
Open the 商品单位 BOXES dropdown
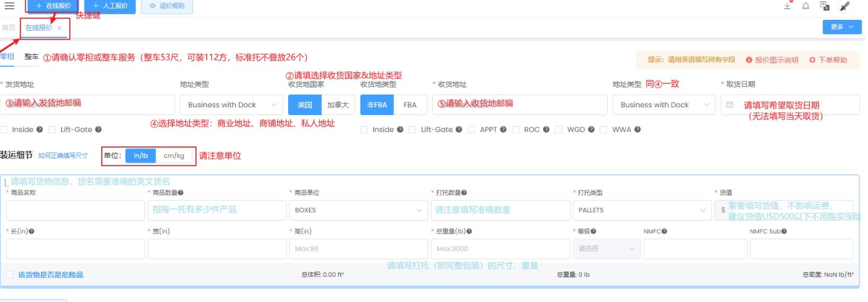[x=357, y=210]
